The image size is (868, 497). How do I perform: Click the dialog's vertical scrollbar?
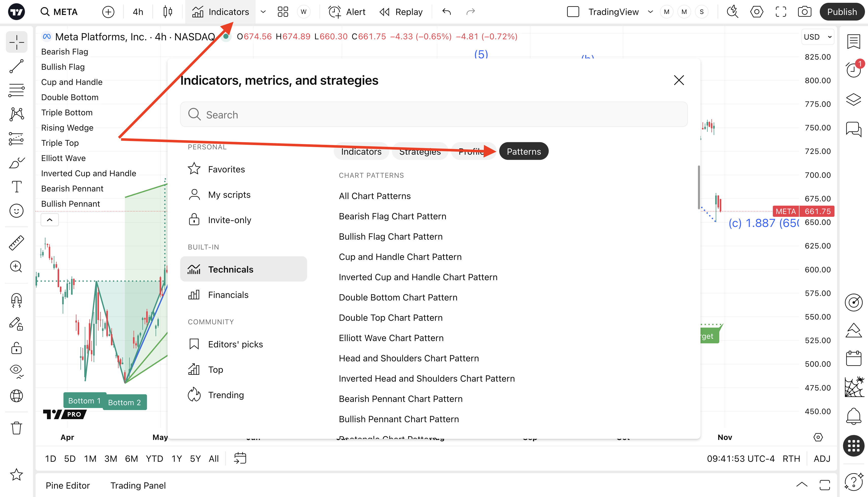coord(698,187)
